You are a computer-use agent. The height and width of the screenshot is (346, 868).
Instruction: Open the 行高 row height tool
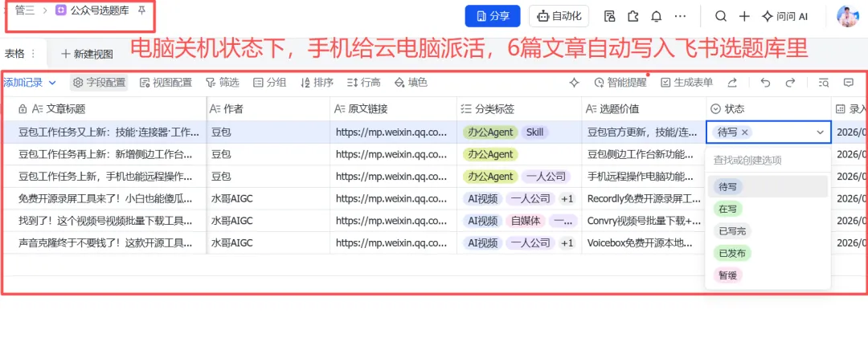pyautogui.click(x=364, y=83)
